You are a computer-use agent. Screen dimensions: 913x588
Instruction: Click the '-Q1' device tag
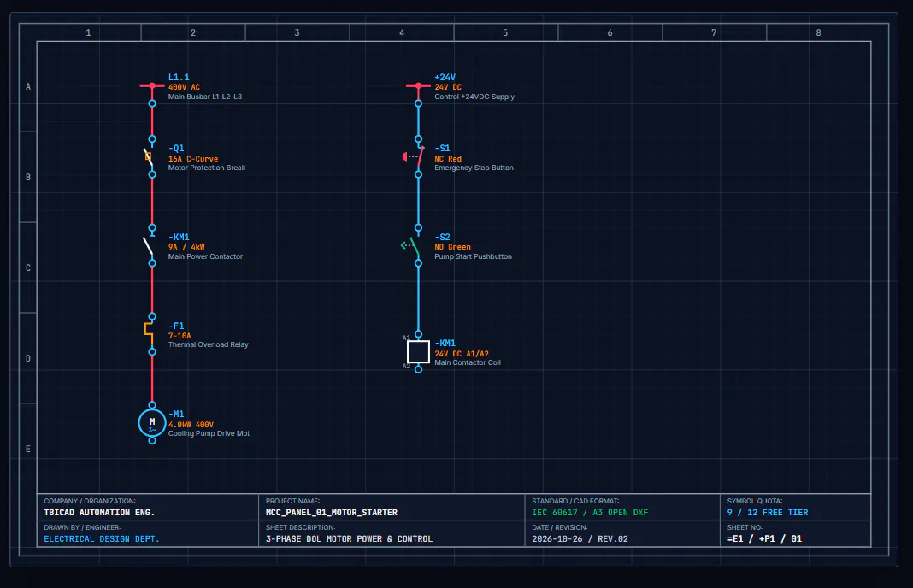[x=176, y=149]
